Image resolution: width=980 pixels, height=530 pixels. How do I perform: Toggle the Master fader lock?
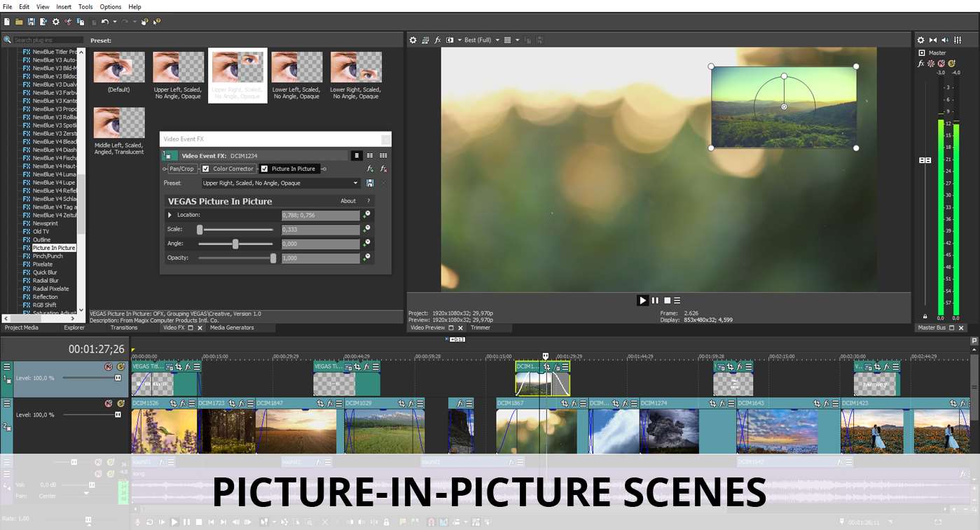[x=925, y=317]
